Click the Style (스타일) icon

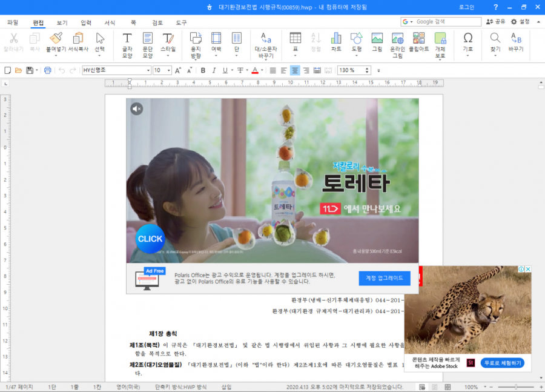tap(168, 38)
